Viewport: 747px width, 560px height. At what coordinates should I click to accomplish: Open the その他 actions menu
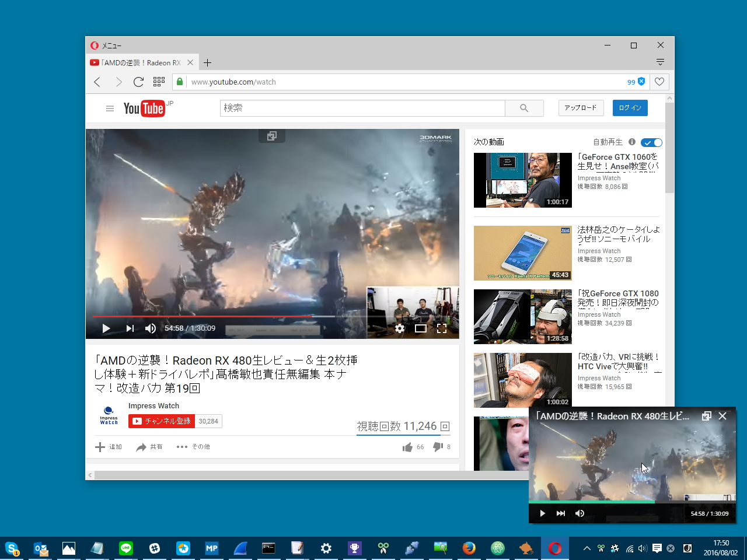(193, 447)
